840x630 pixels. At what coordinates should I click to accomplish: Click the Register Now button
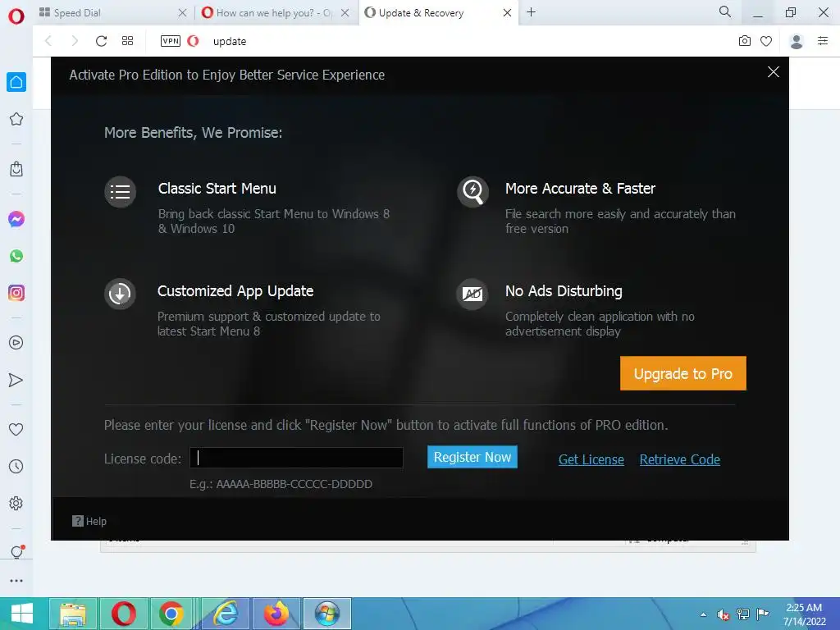(472, 457)
